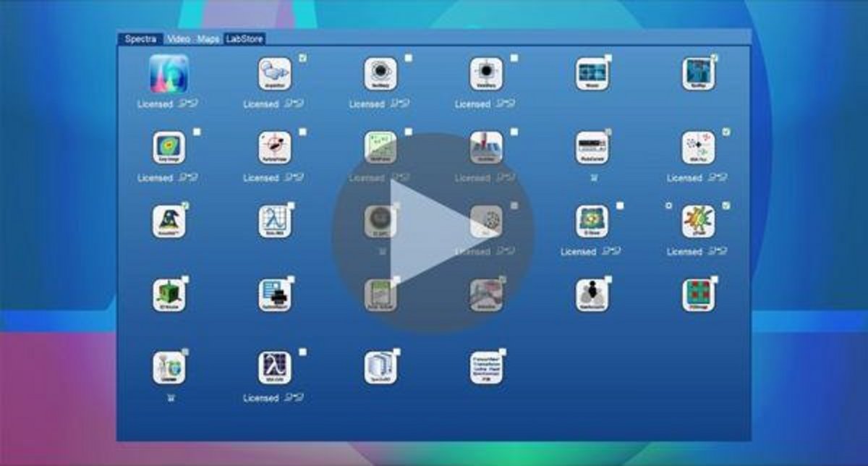
Task: Open the Video tab
Action: point(178,39)
